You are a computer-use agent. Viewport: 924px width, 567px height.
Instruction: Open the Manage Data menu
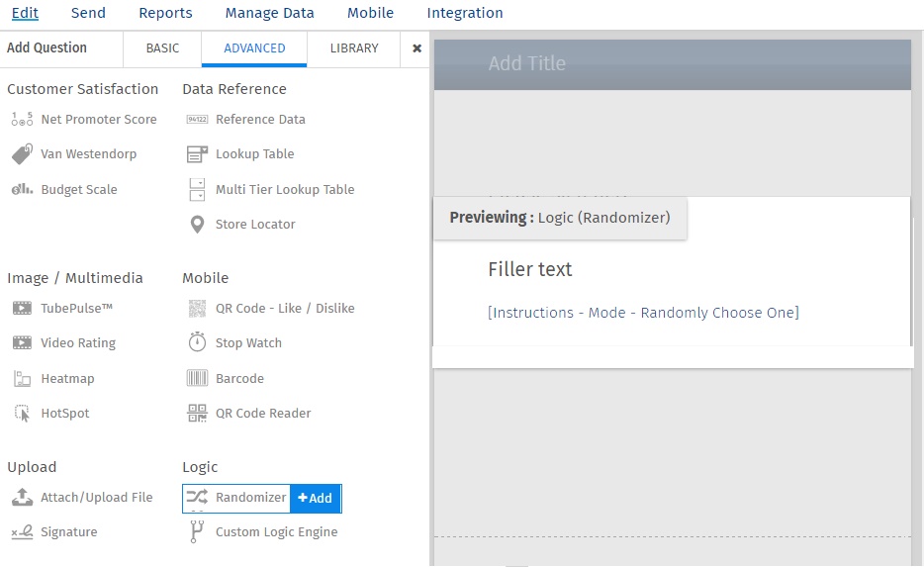point(269,13)
